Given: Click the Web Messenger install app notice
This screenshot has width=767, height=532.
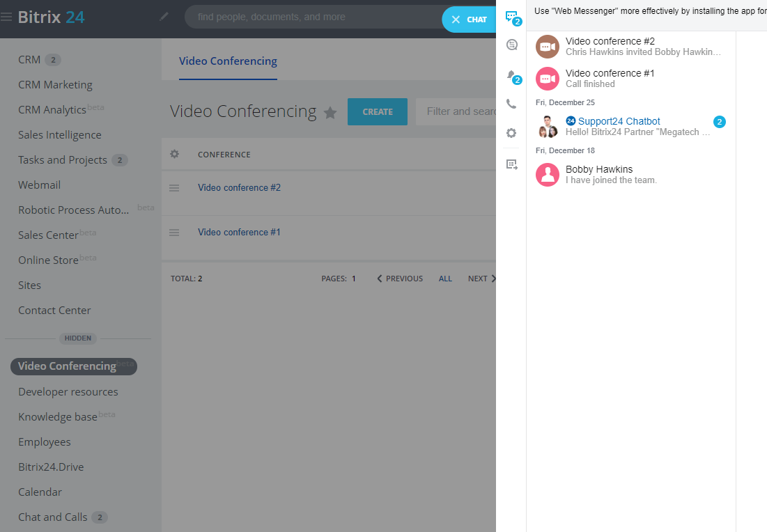Looking at the screenshot, I should coord(650,10).
